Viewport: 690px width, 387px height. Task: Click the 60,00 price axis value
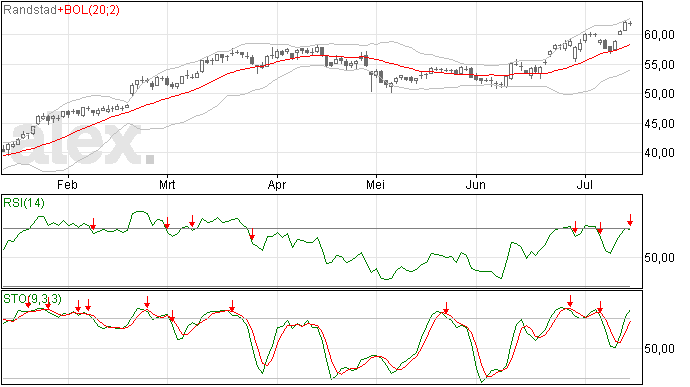pyautogui.click(x=659, y=35)
